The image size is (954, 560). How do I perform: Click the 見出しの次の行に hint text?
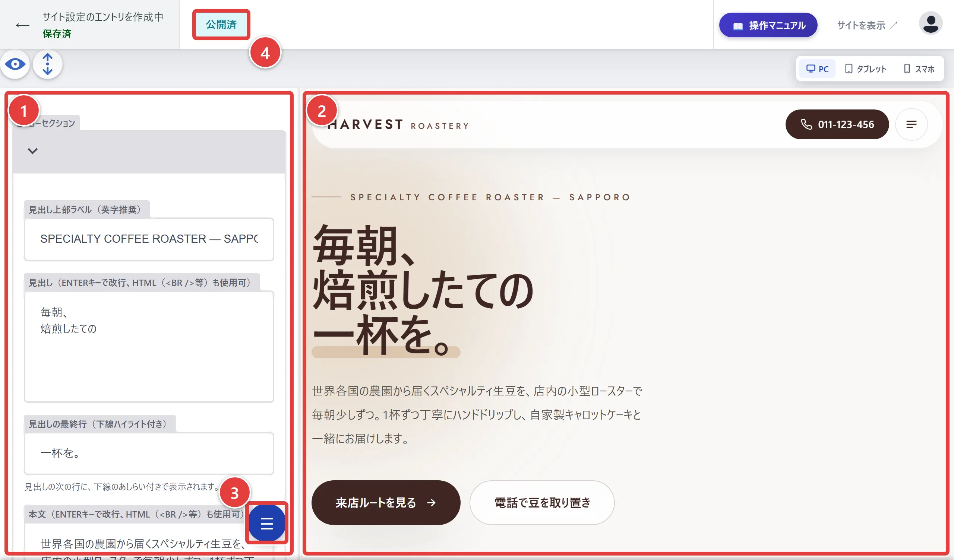point(121,487)
